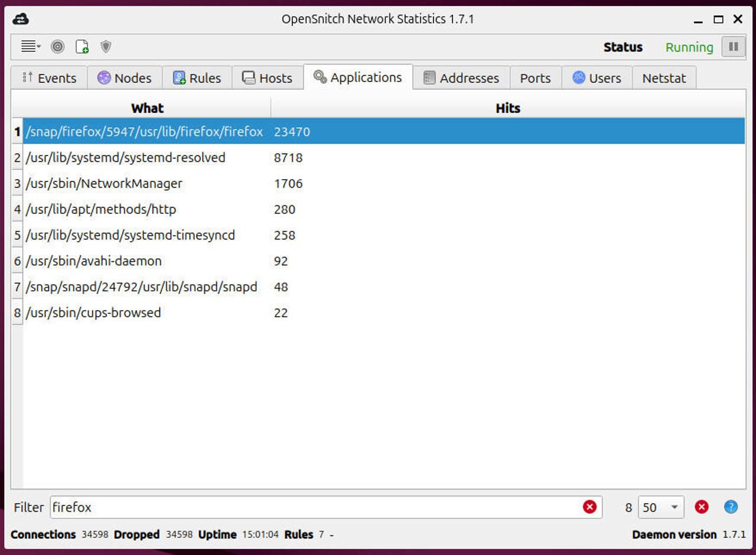Screen dimensions: 756x555
Task: Click the target-shaped OpenSnitch icon
Action: [x=57, y=46]
